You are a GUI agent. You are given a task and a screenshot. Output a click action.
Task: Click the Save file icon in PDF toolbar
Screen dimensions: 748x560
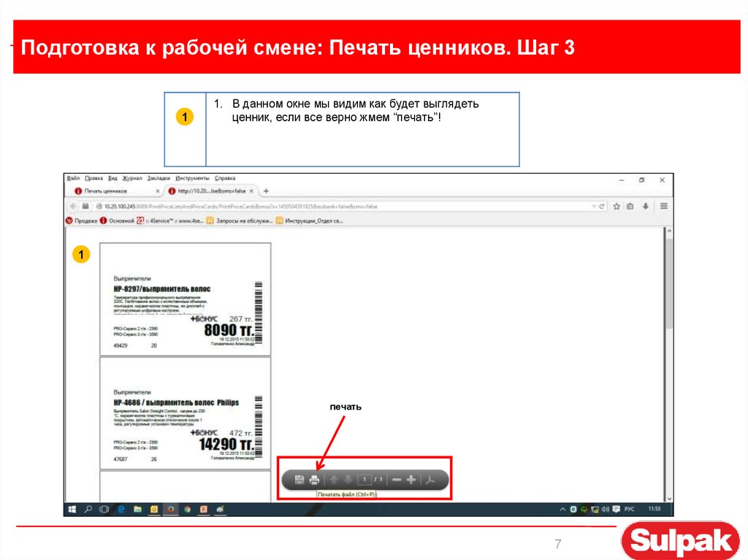tap(299, 480)
